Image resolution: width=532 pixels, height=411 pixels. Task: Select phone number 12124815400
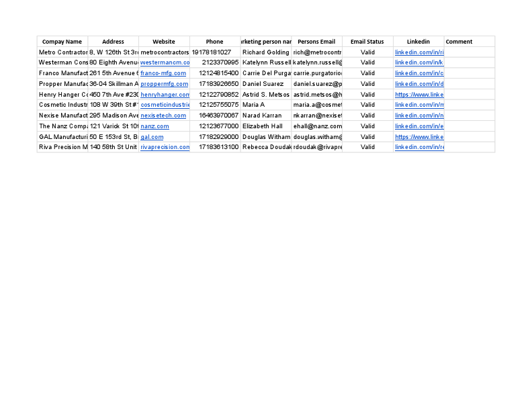click(215, 73)
